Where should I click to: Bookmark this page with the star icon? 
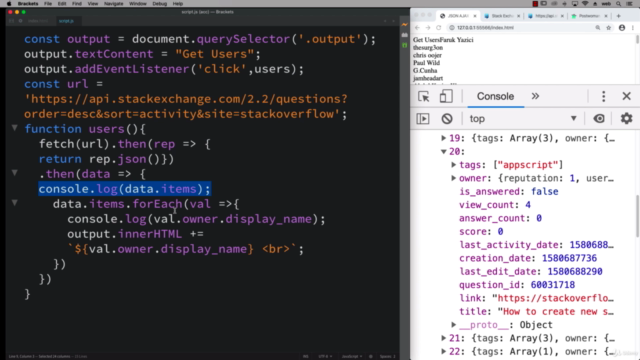(609, 28)
